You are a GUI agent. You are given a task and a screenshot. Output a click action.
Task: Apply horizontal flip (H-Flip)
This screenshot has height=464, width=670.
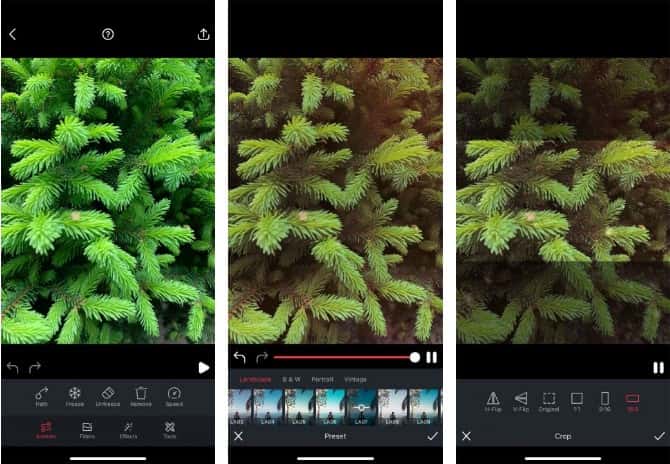[x=493, y=402]
